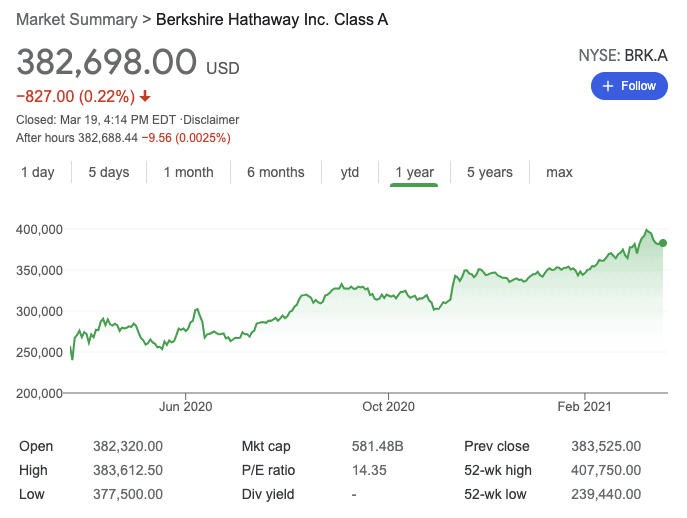
Task: Click the Prev close label
Action: [x=497, y=446]
